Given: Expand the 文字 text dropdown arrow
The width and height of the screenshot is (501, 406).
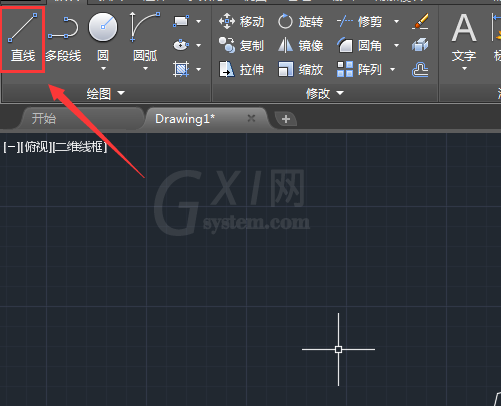Looking at the screenshot, I should (464, 68).
